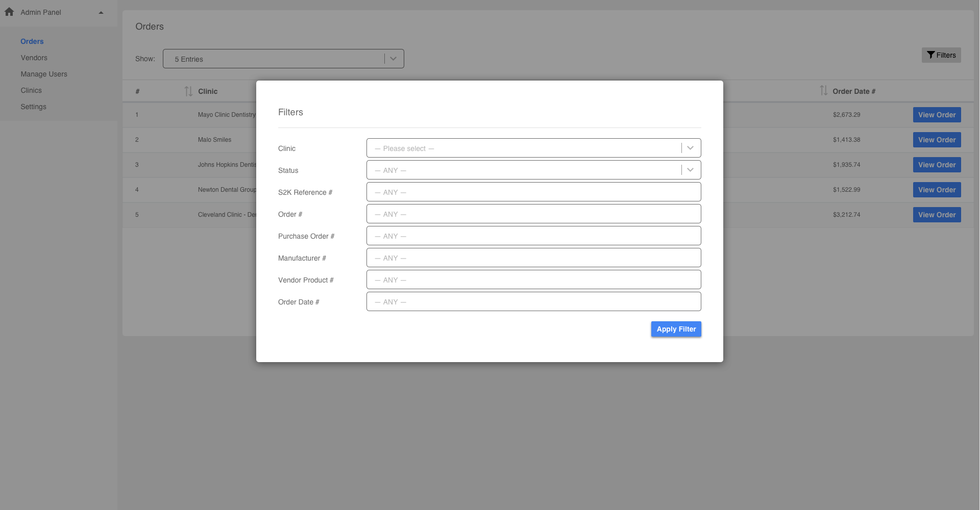Screen dimensions: 980x510
Task: Click the $1,522.99 amount cell
Action: pos(846,190)
